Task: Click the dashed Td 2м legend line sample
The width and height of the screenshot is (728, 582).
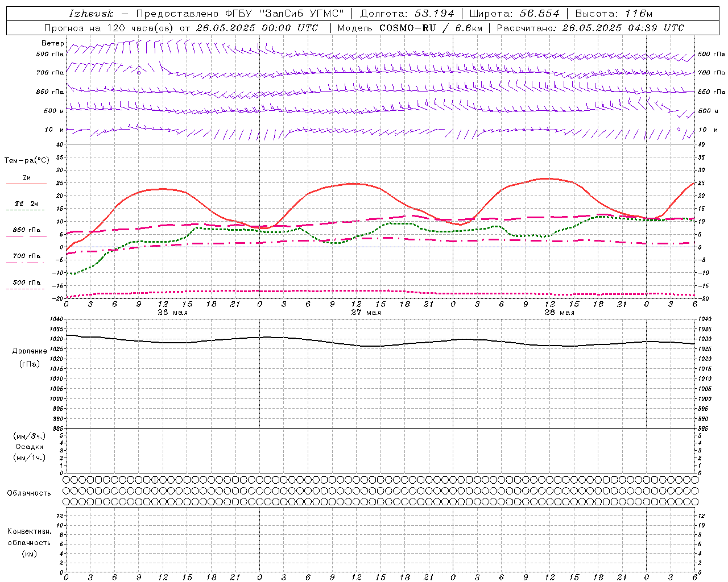Action: [25, 210]
